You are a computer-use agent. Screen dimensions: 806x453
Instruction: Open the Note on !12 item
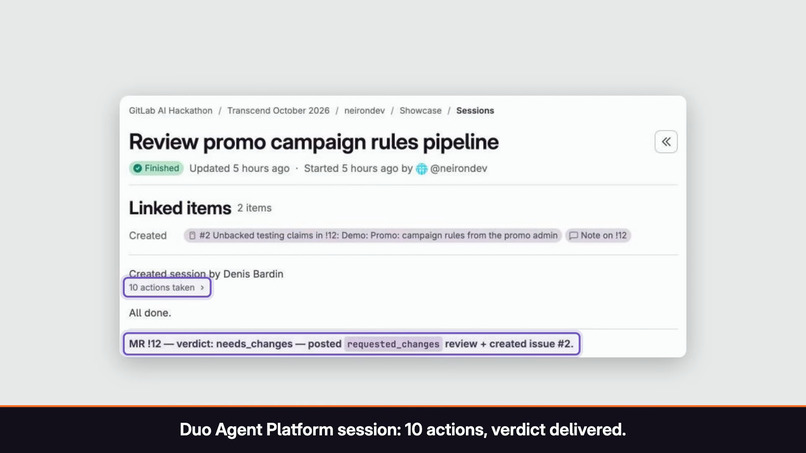598,235
